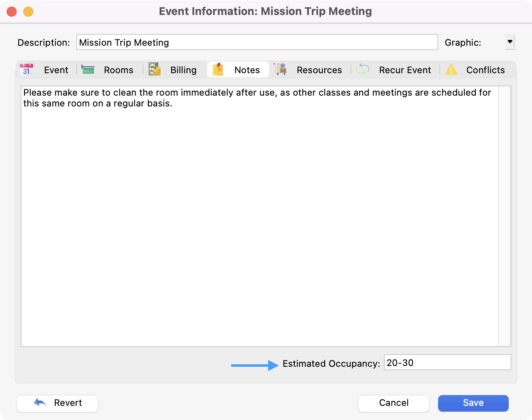The image size is (532, 420).
Task: Click the Resources cart icon
Action: tap(281, 69)
